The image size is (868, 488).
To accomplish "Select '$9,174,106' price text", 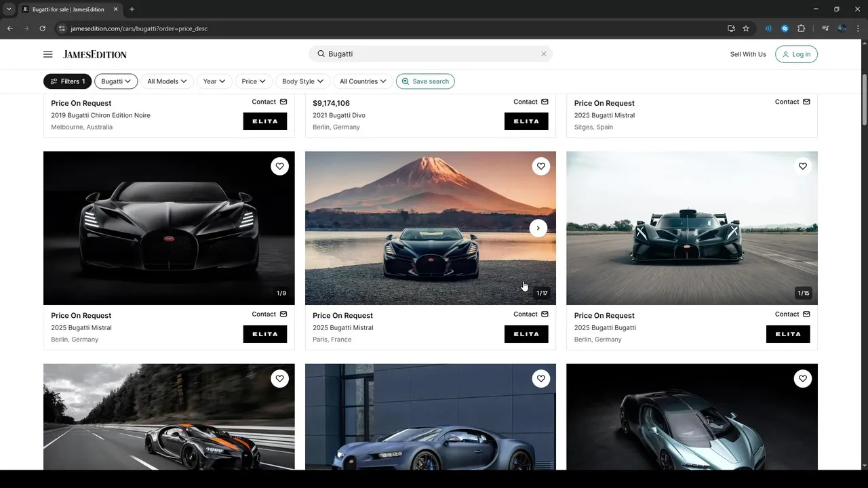I will click(331, 103).
